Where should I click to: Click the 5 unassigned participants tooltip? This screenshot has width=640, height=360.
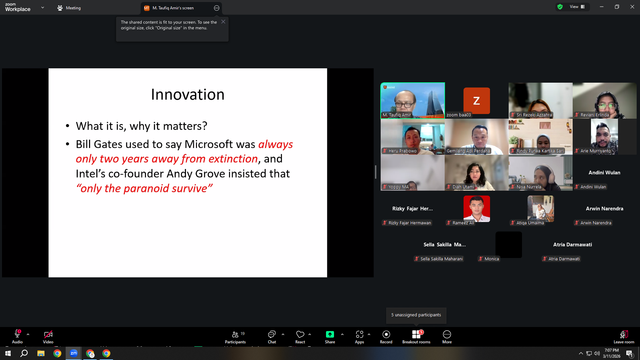pyautogui.click(x=416, y=315)
